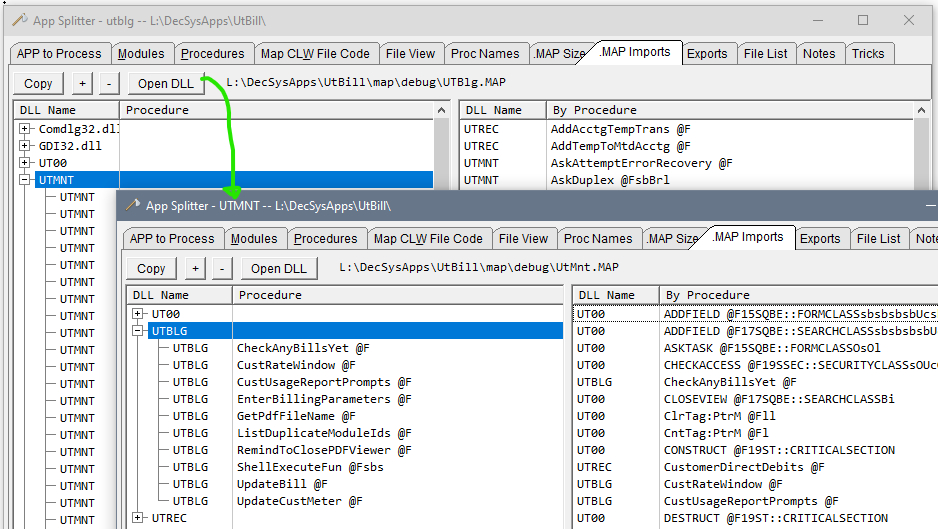Expand the Comdlg32.dll tree node
938x529 pixels.
(x=25, y=130)
